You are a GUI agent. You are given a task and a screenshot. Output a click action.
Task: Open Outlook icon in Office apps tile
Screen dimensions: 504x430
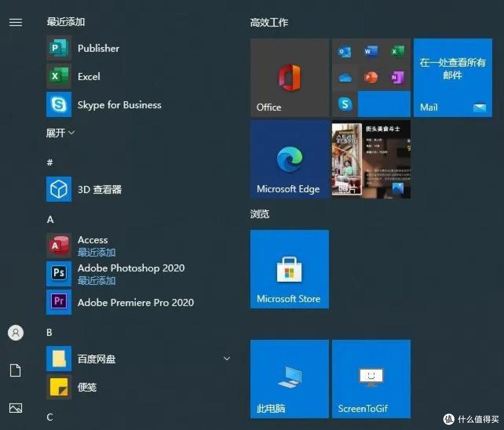(x=344, y=51)
